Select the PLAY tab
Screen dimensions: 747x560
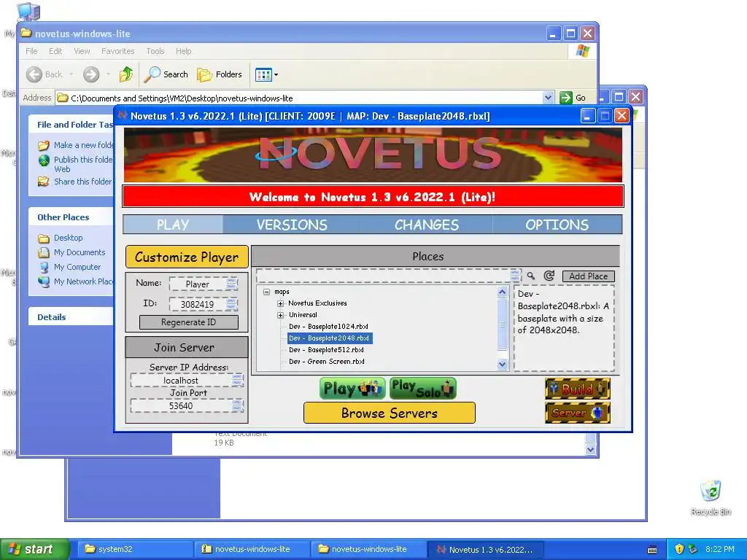[173, 225]
